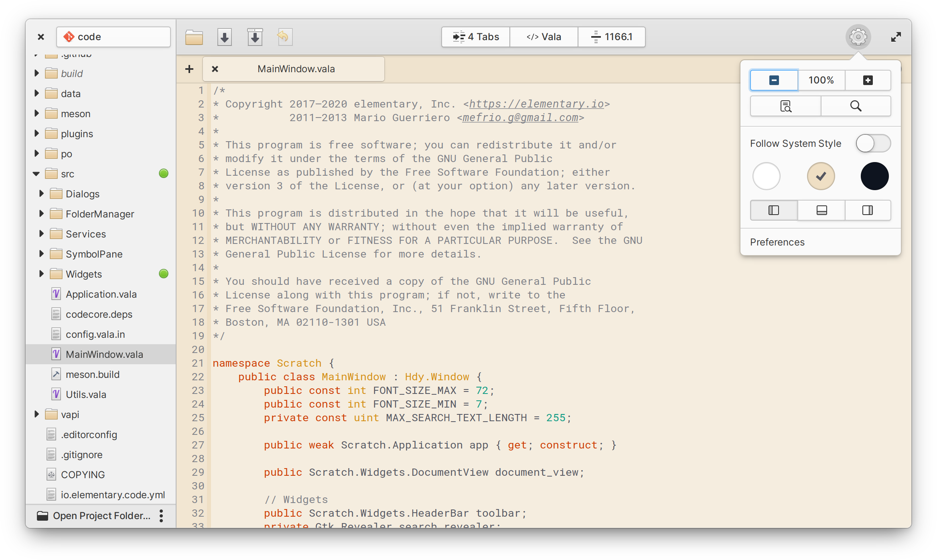Click the MainWindow.vala tab

click(x=295, y=68)
